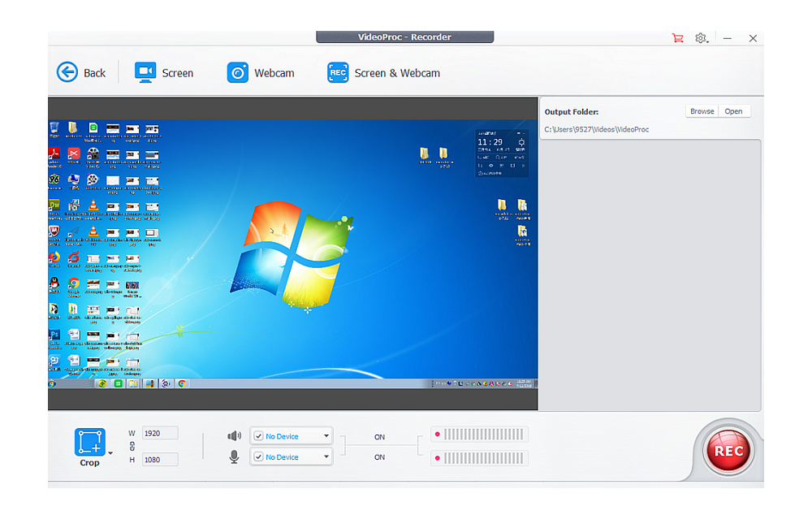Expand the Crop options arrow
Image resolution: width=812 pixels, height=519 pixels.
point(110,453)
